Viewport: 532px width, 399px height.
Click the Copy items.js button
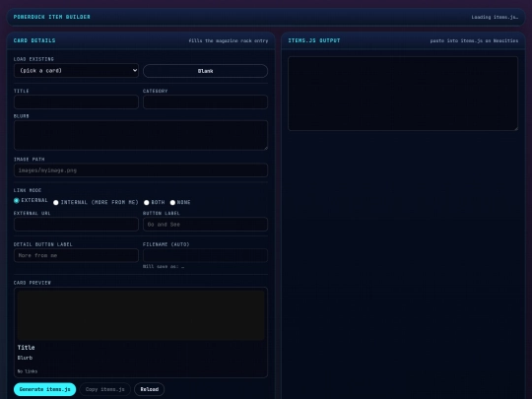[x=104, y=389]
